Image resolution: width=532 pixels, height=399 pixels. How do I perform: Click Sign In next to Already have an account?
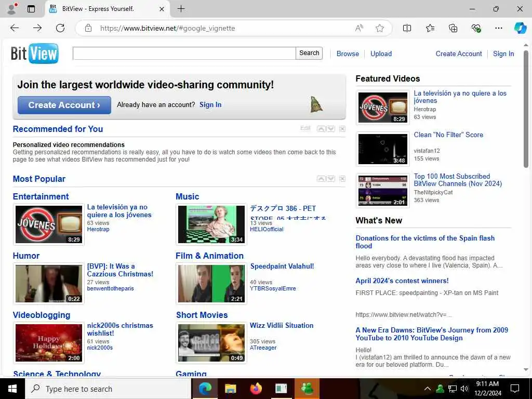pos(210,105)
